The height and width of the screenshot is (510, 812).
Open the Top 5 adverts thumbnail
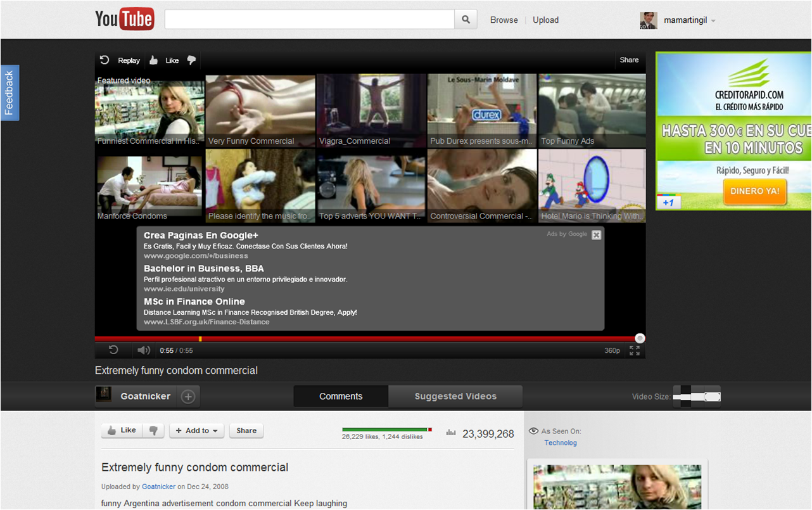tap(371, 186)
